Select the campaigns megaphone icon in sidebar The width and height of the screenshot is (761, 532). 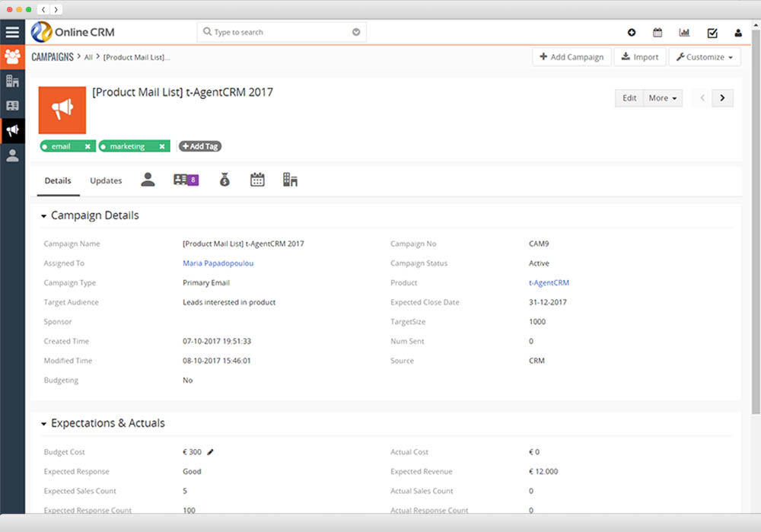click(12, 130)
